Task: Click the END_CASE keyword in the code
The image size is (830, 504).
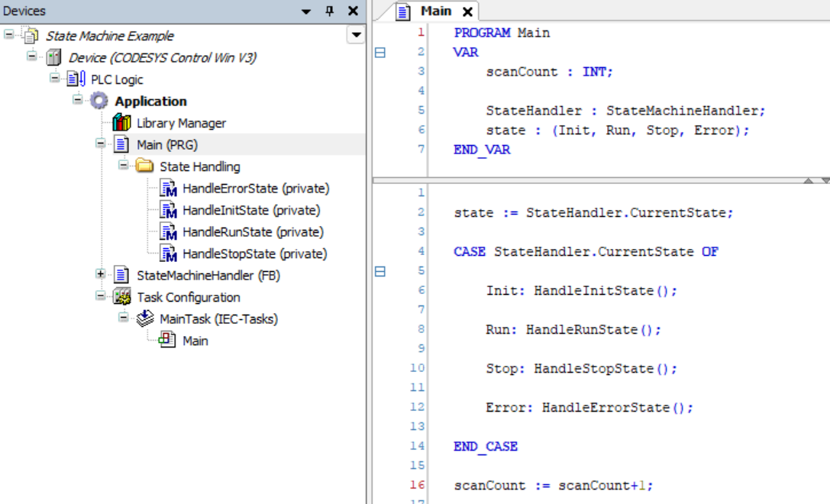Action: point(486,446)
